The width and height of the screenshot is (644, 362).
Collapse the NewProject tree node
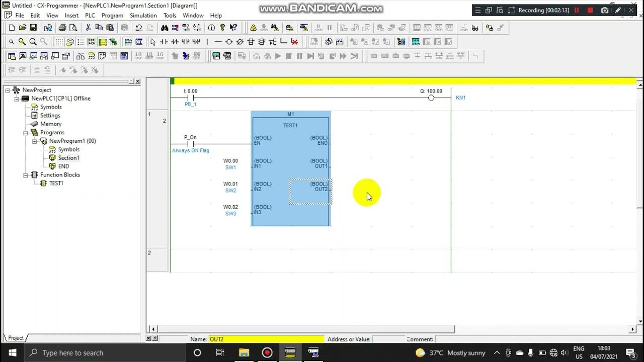tap(8, 90)
